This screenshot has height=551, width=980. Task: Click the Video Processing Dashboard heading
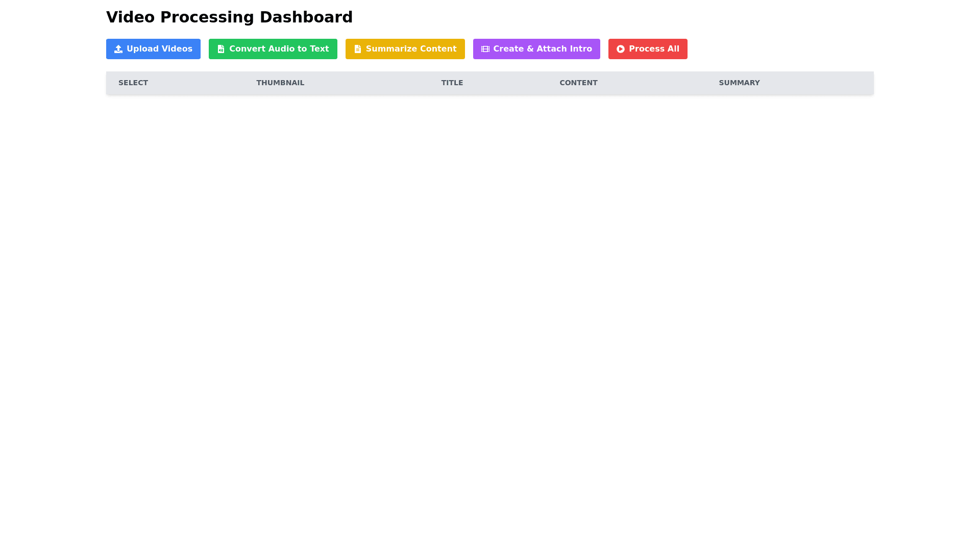(229, 17)
